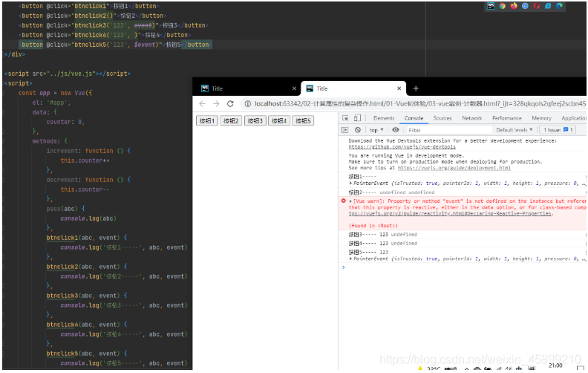Image resolution: width=588 pixels, height=373 pixels.
Task: Open the Elements DevTools tab
Action: [x=384, y=118]
